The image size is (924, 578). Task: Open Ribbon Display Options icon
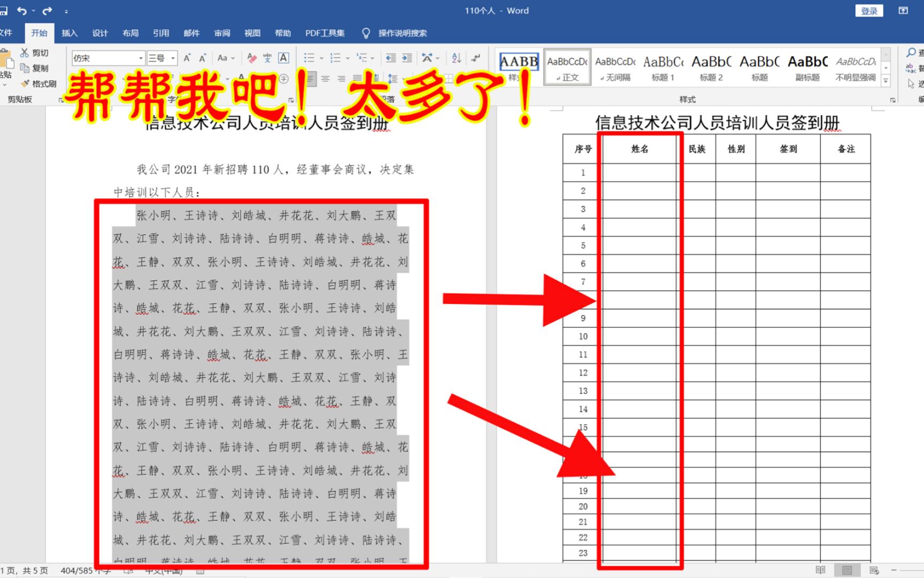pyautogui.click(x=903, y=11)
